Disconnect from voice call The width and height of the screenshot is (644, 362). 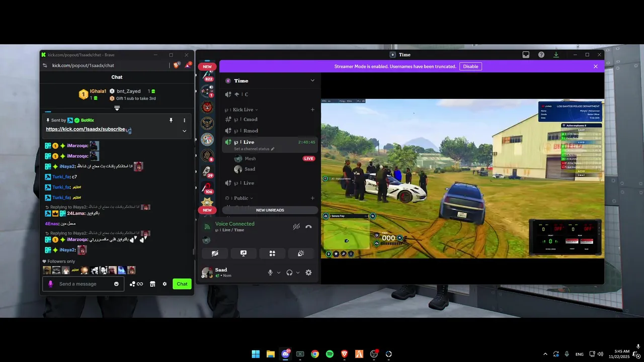308,227
